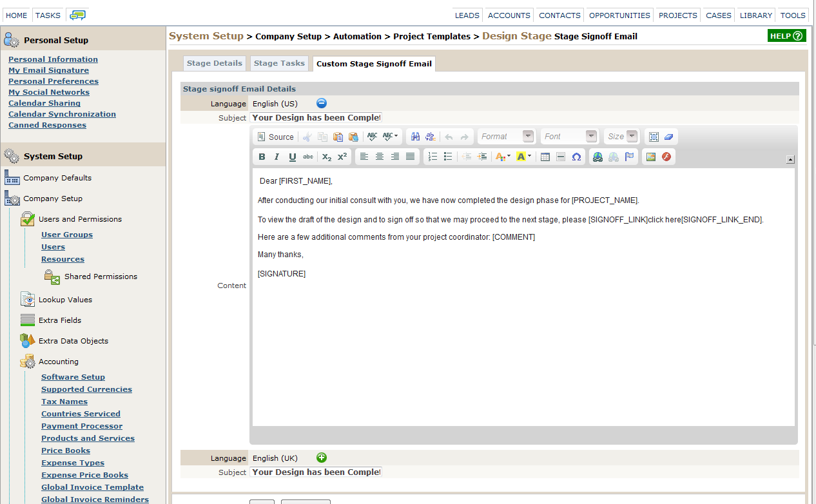Viewport: 816px width, 504px height.
Task: Toggle superscript formatting
Action: pos(342,157)
